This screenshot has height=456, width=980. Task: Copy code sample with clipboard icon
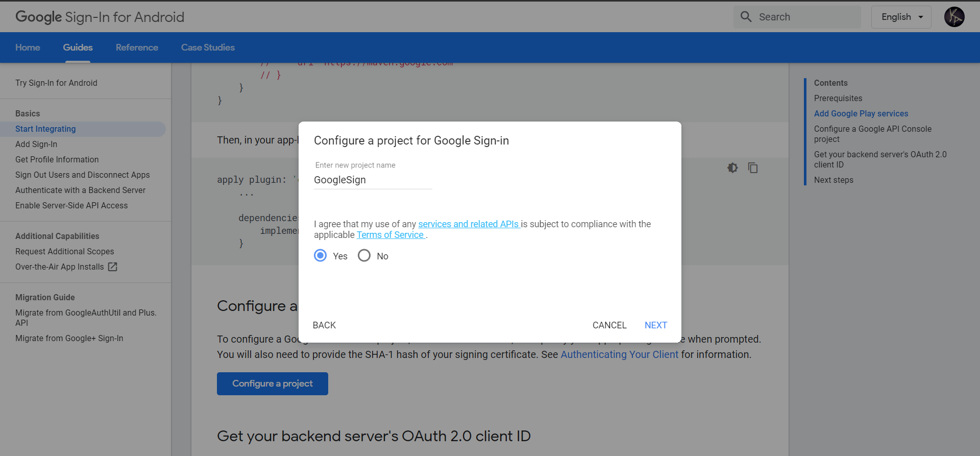click(753, 167)
